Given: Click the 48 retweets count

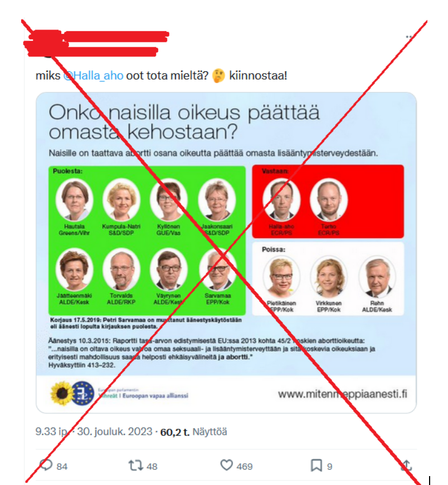Looking at the screenshot, I should 152,466.
